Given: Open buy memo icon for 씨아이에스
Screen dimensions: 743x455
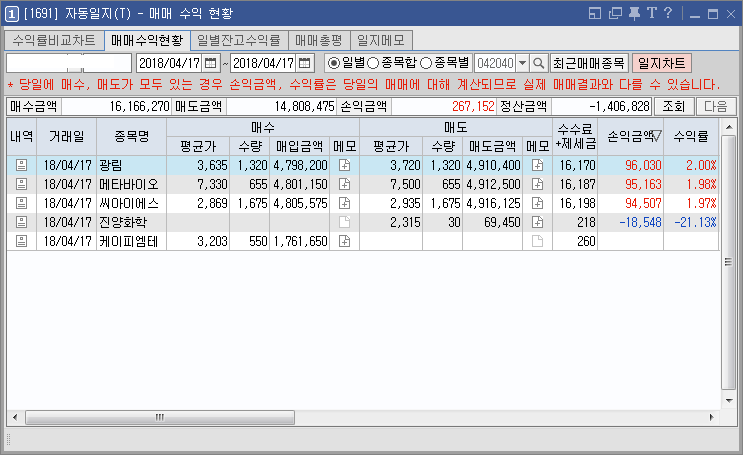Looking at the screenshot, I should [x=344, y=203].
